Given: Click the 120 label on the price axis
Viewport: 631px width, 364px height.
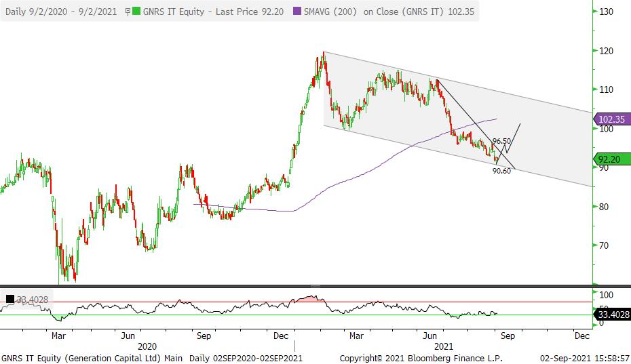Looking at the screenshot, I should 606,51.
